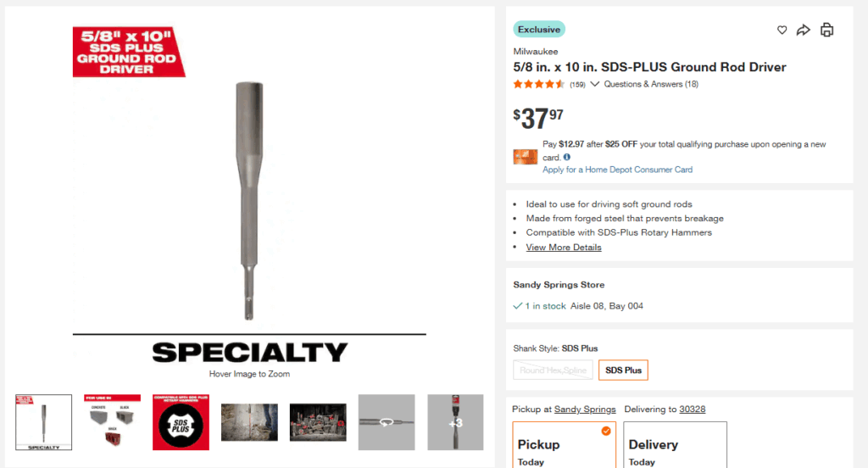The width and height of the screenshot is (868, 468).
Task: Expand the ratings dropdown chevron
Action: click(x=594, y=84)
